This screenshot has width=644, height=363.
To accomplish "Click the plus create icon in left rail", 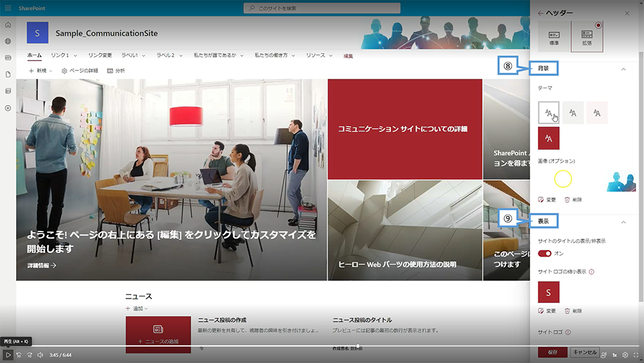I will 8,108.
